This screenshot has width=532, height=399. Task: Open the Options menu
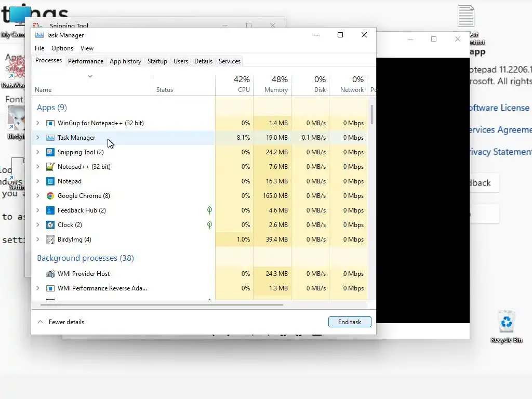(62, 48)
